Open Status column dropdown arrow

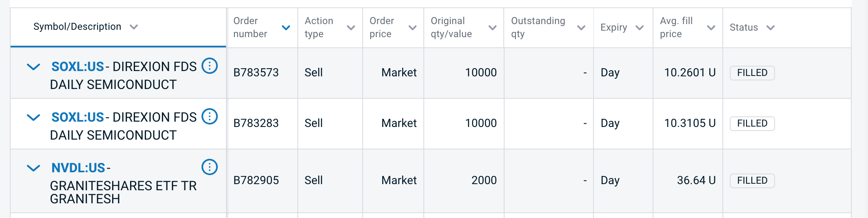(770, 28)
